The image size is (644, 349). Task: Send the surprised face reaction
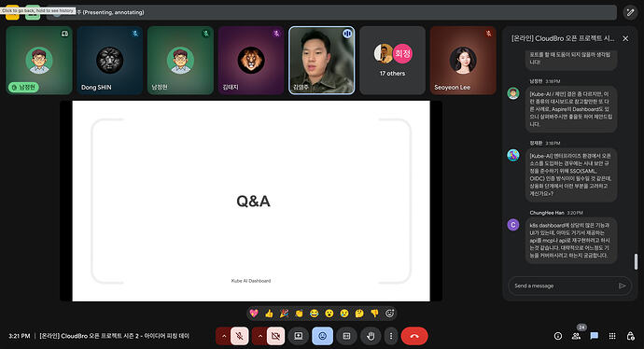tap(329, 314)
